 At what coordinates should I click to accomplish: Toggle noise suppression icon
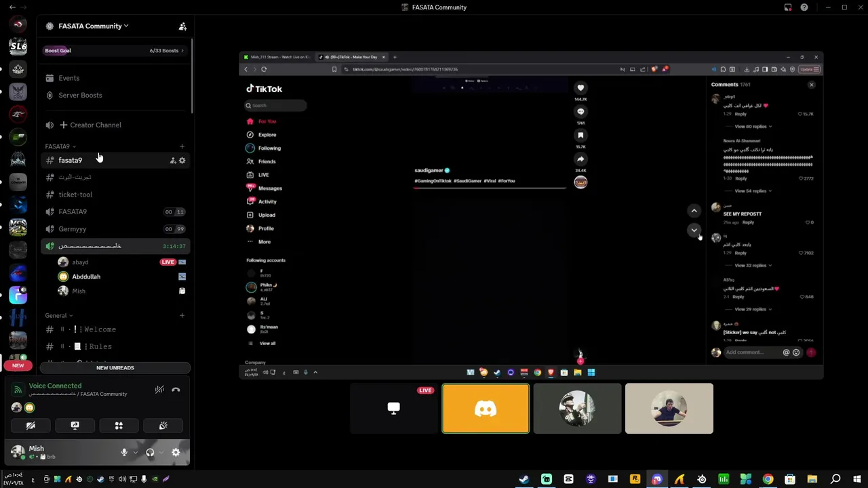[159, 390]
